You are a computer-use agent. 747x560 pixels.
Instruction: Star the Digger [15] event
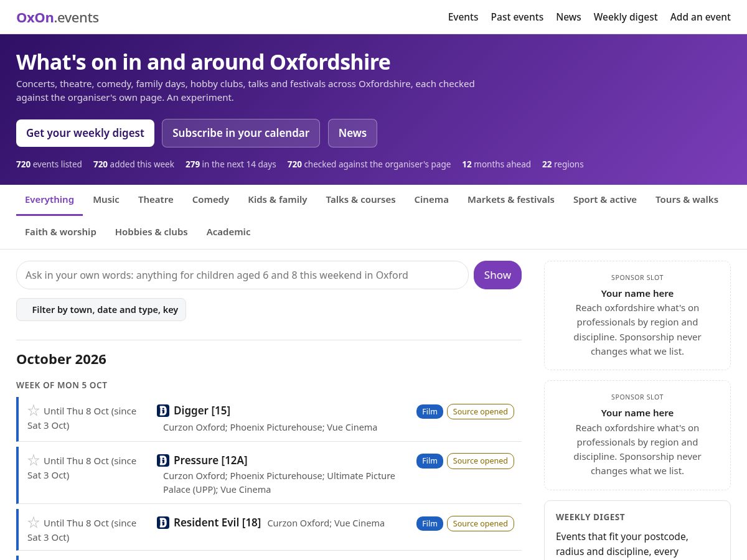click(34, 411)
